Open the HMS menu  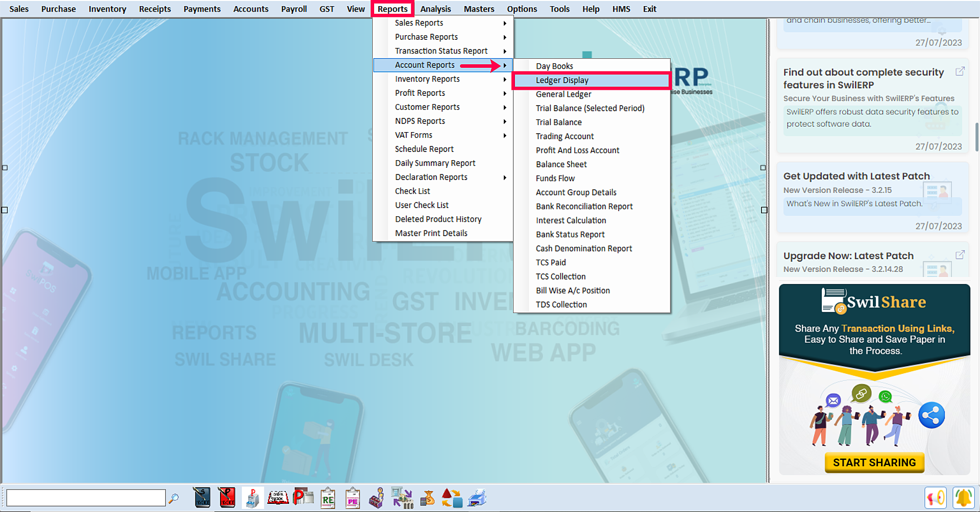click(621, 9)
